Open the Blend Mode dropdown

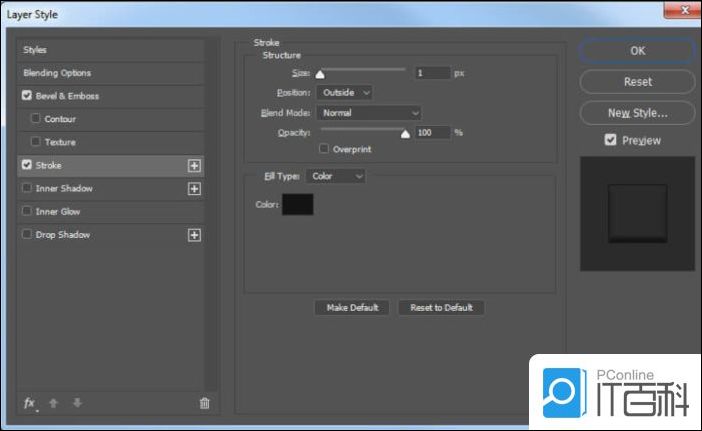pyautogui.click(x=369, y=113)
